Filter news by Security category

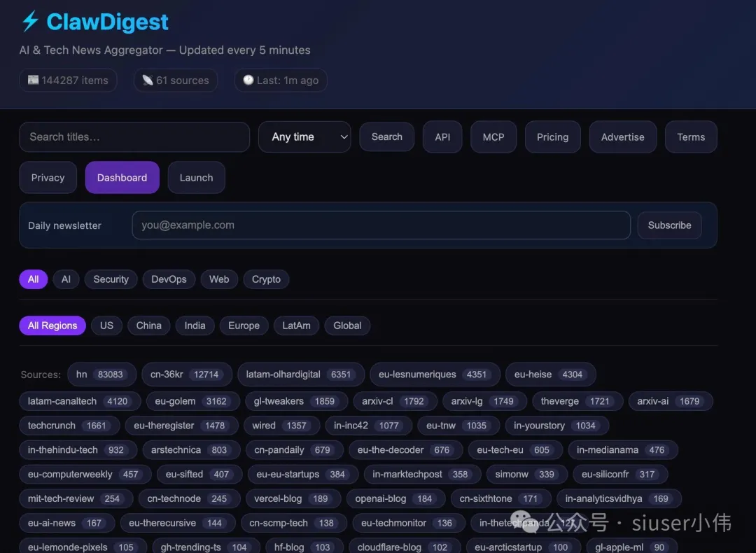coord(111,279)
